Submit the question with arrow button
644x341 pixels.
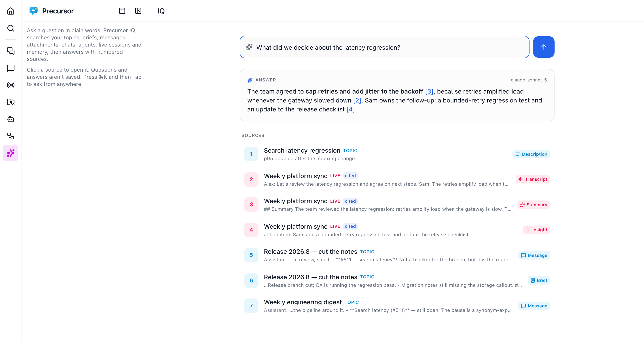click(544, 47)
